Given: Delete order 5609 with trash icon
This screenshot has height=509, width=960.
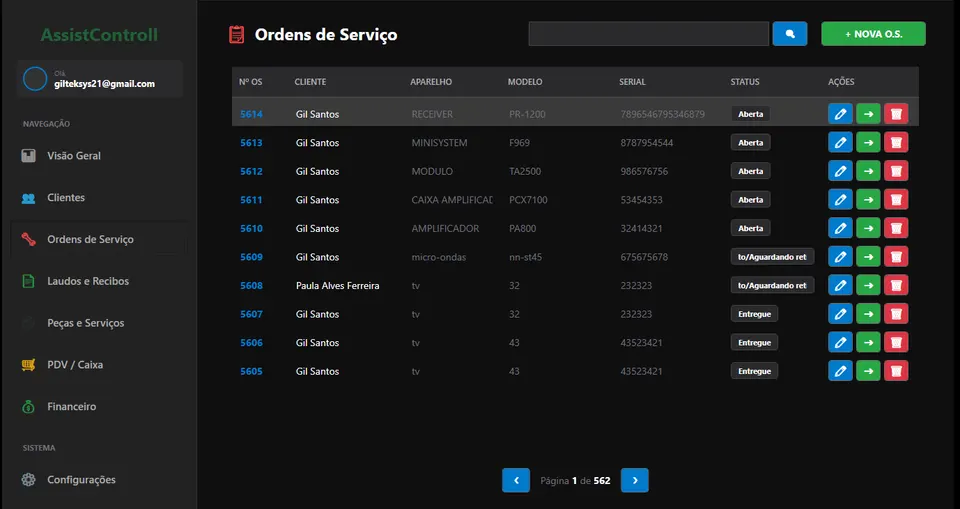Looking at the screenshot, I should [x=896, y=257].
